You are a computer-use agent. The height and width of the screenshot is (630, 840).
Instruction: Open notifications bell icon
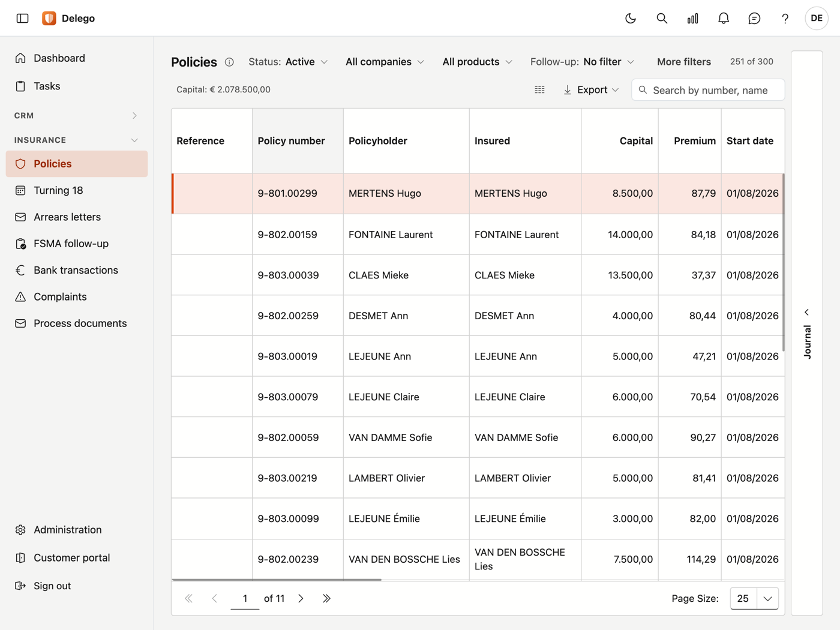click(724, 18)
